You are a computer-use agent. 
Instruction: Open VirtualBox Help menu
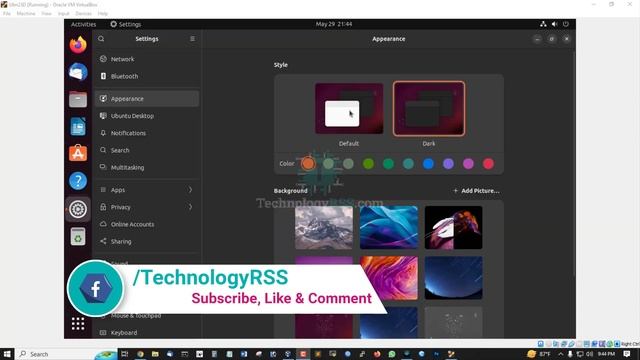102,13
